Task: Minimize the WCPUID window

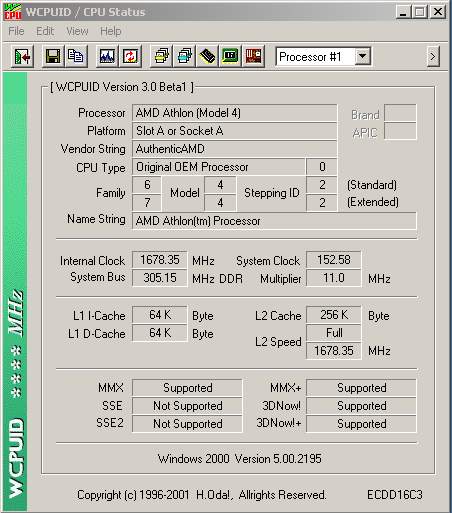Action: (403, 12)
